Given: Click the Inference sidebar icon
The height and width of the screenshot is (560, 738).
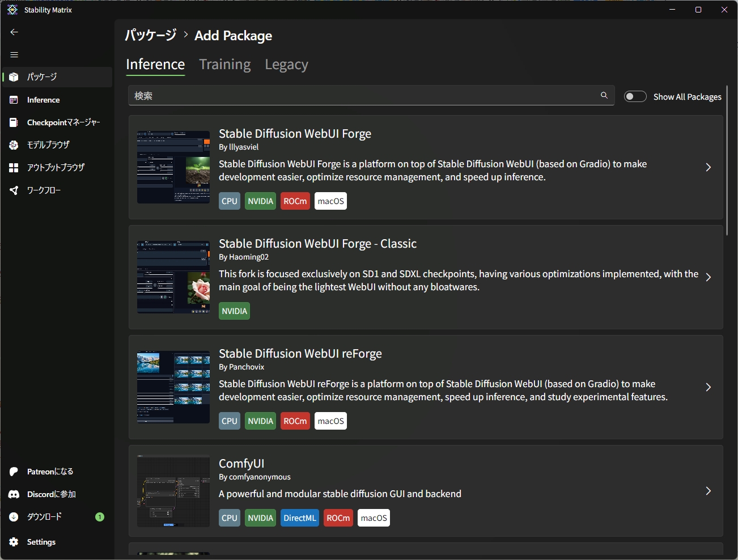Looking at the screenshot, I should (14, 100).
